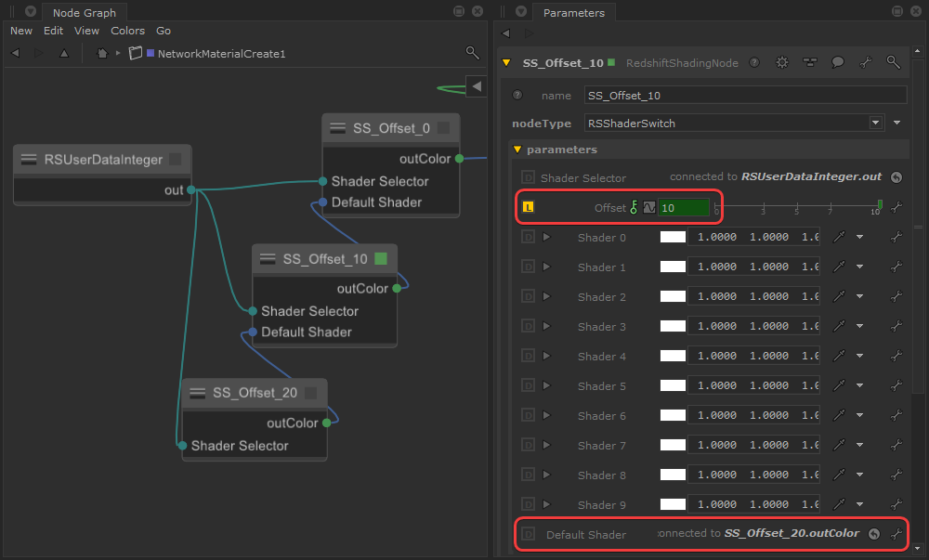Open the Go menu
This screenshot has width=929, height=560.
164,31
